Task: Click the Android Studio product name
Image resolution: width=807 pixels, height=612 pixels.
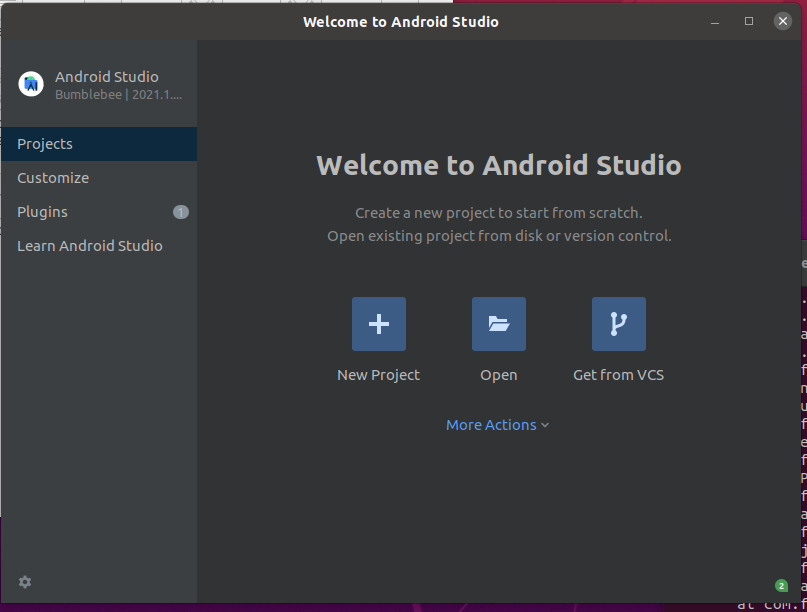Action: [107, 77]
